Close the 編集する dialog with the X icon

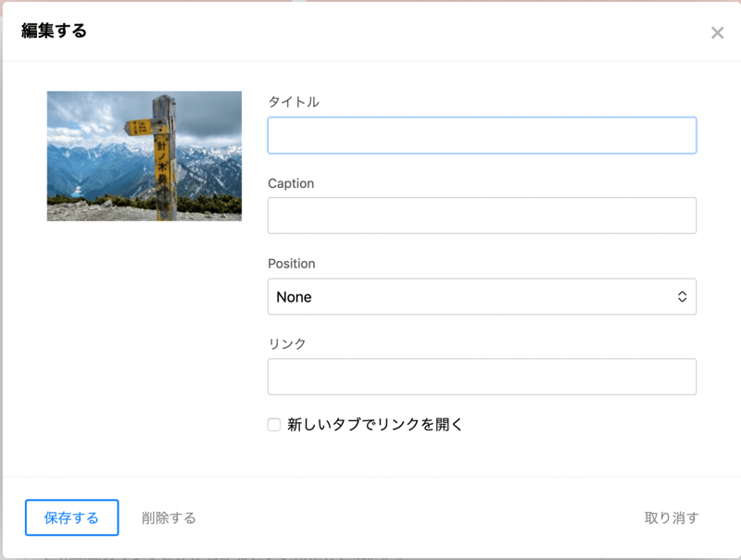point(717,33)
